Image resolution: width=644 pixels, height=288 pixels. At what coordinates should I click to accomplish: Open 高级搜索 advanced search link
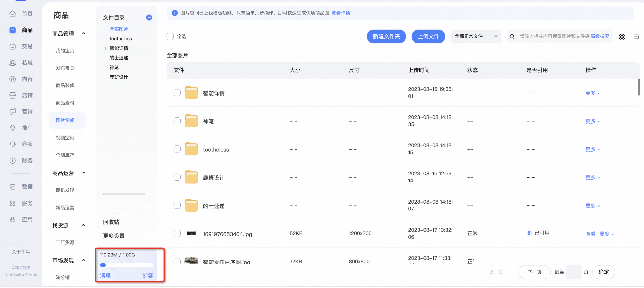tap(600, 36)
